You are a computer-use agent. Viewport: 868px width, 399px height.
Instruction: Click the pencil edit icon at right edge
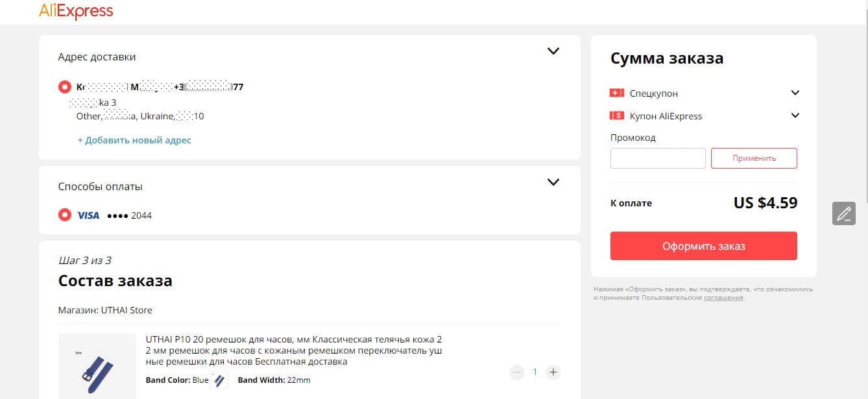click(844, 213)
